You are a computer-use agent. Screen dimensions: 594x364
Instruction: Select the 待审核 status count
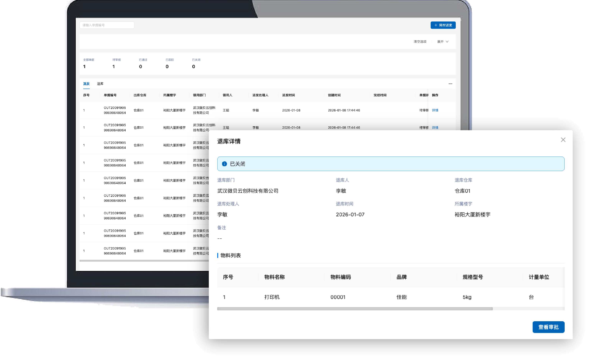pyautogui.click(x=116, y=64)
